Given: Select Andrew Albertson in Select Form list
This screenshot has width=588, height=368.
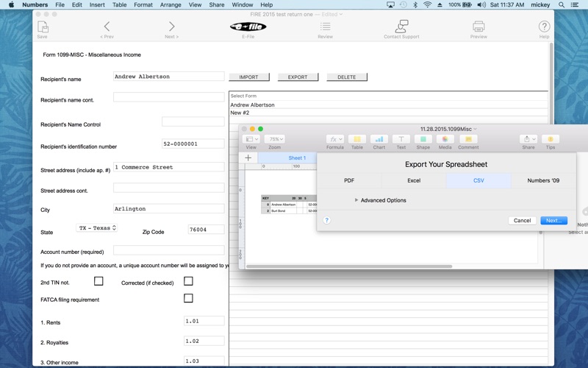Looking at the screenshot, I should (389, 105).
